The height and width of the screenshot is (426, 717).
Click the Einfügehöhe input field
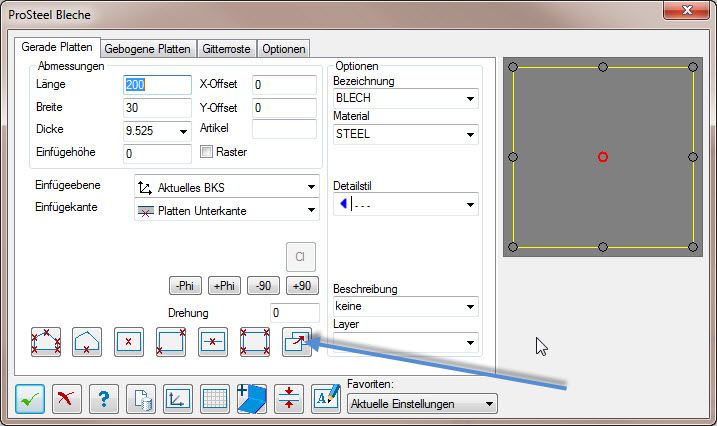(x=157, y=154)
